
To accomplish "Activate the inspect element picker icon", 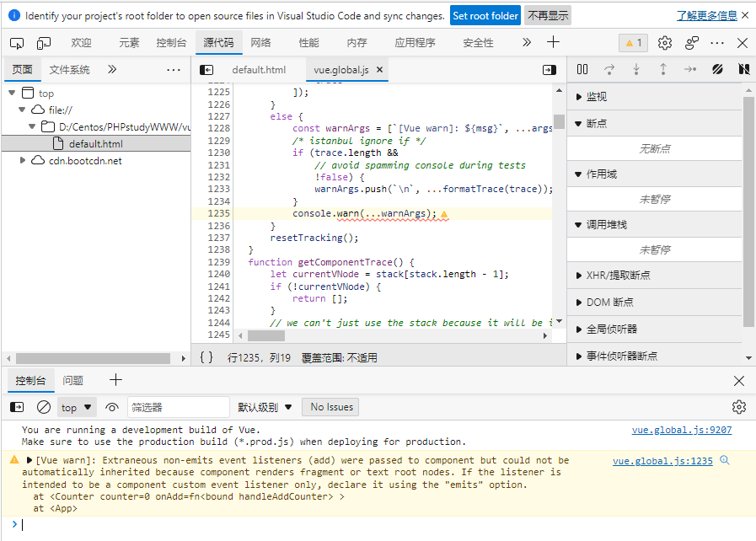I will click(17, 43).
